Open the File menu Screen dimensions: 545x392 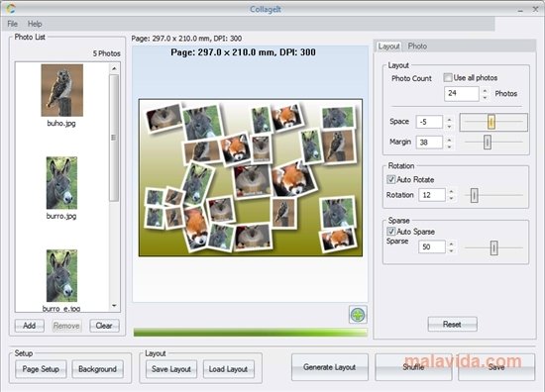(13, 24)
